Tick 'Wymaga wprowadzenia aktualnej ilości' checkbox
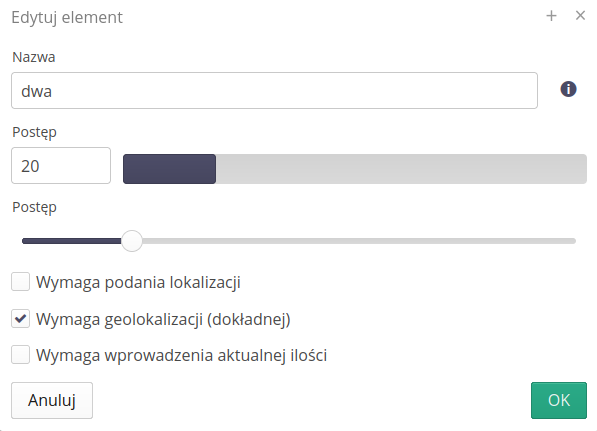Image resolution: width=597 pixels, height=431 pixels. click(x=21, y=354)
